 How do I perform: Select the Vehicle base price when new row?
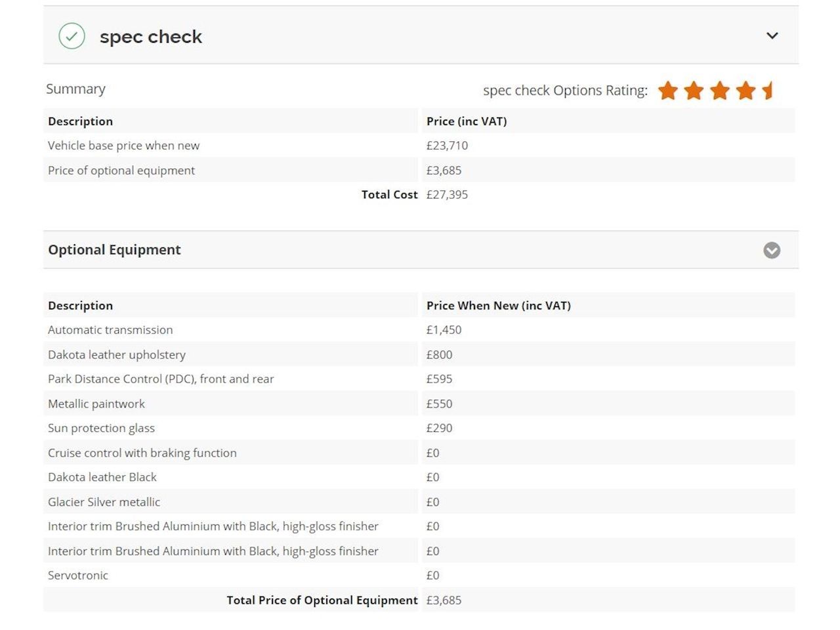tap(123, 146)
